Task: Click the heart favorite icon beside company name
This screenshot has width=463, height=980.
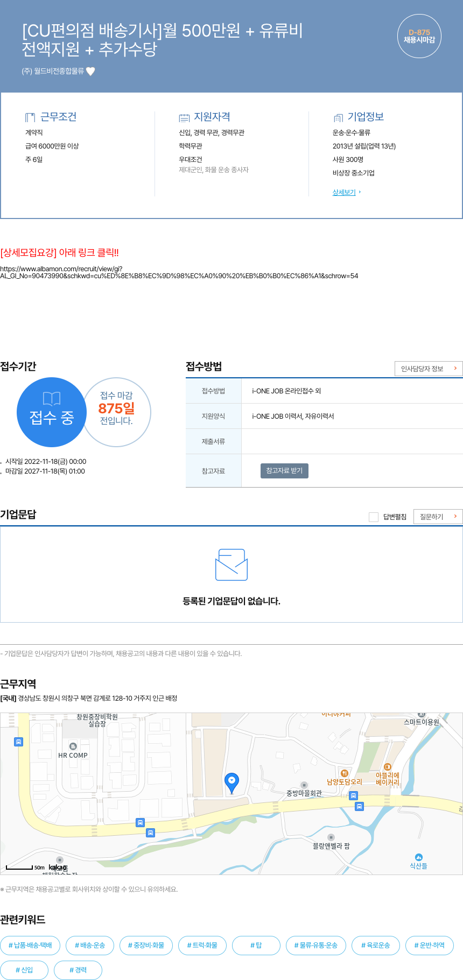Action: 90,71
